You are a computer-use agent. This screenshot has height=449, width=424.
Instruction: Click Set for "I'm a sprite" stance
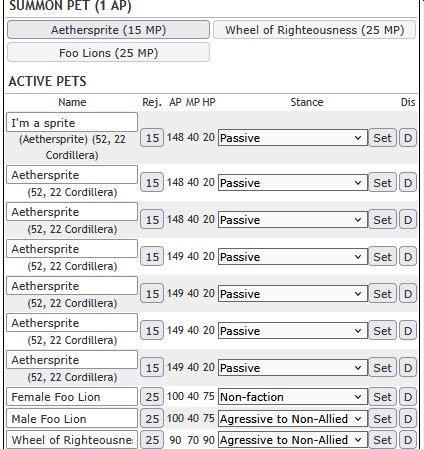click(x=382, y=138)
